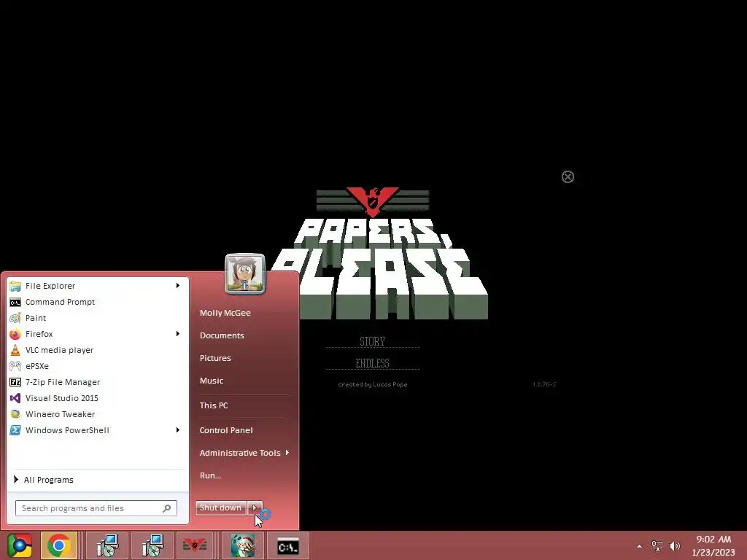Start STORY mode in Papers, Please
Screen dimensions: 747x560
point(373,341)
